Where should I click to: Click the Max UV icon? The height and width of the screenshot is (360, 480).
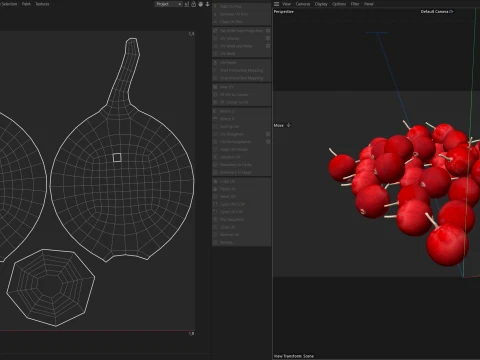[x=215, y=87]
